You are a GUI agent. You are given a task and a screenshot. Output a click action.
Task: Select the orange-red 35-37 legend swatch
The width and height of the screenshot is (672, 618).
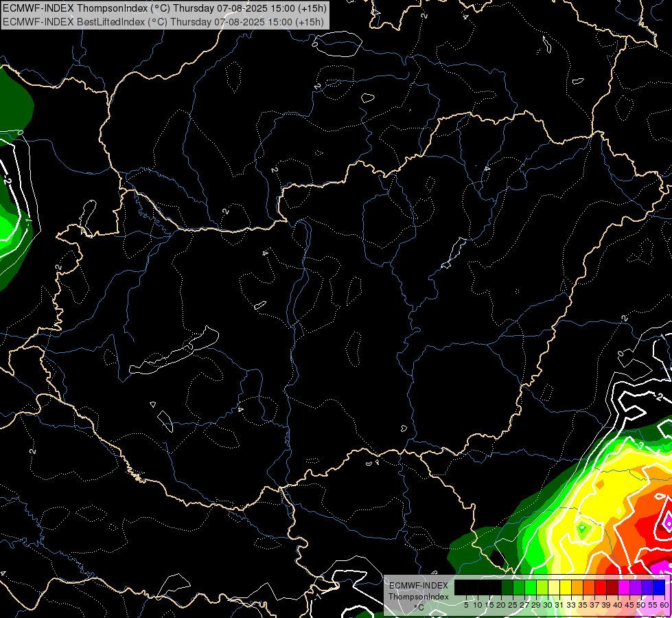click(x=589, y=587)
